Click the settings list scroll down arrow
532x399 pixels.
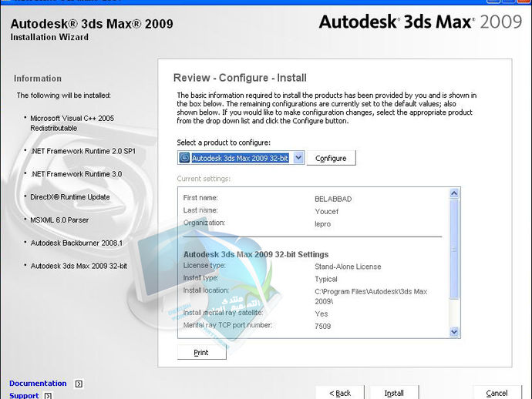tap(454, 331)
